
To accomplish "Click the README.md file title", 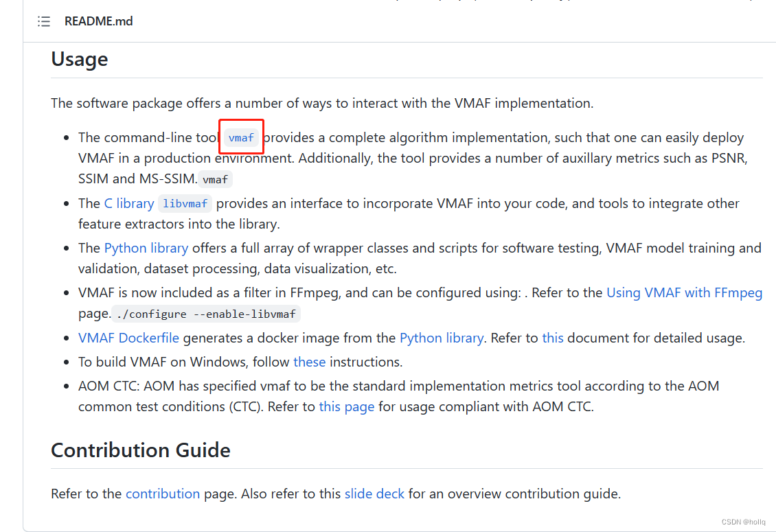I will pos(98,21).
